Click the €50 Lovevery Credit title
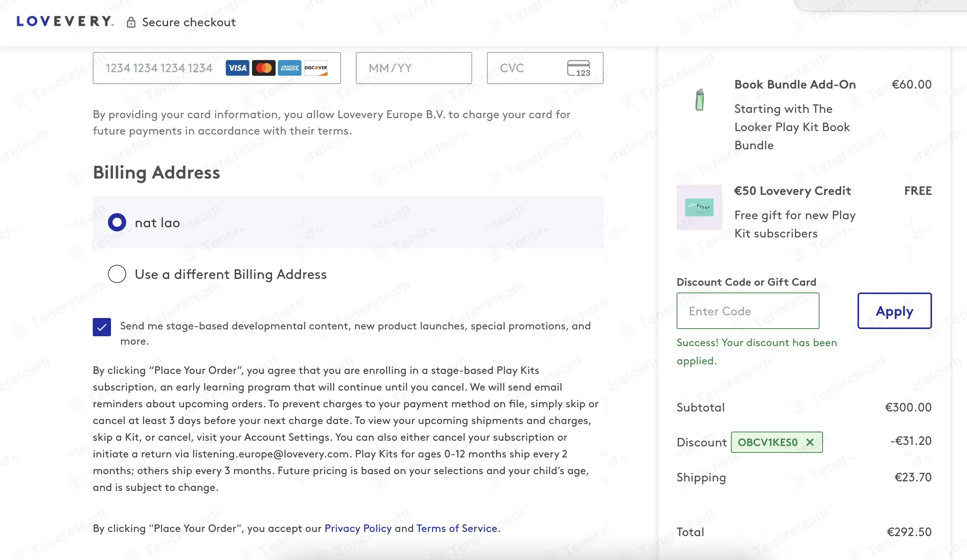This screenshot has height=560, width=967. point(793,191)
